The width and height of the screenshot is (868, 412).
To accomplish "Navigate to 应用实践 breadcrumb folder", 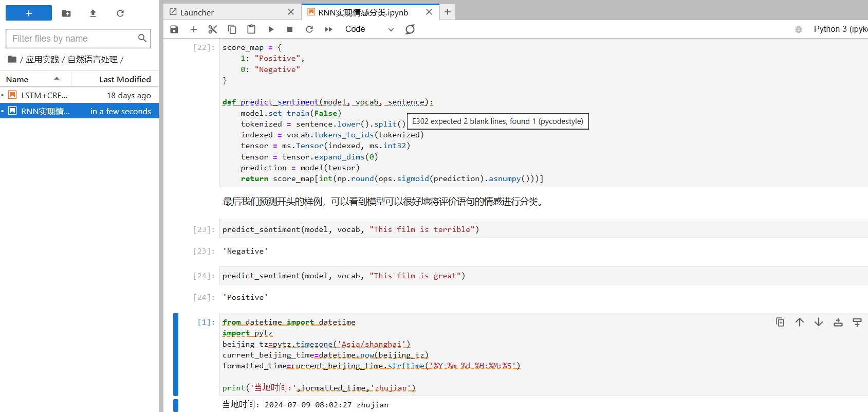I will pyautogui.click(x=42, y=60).
